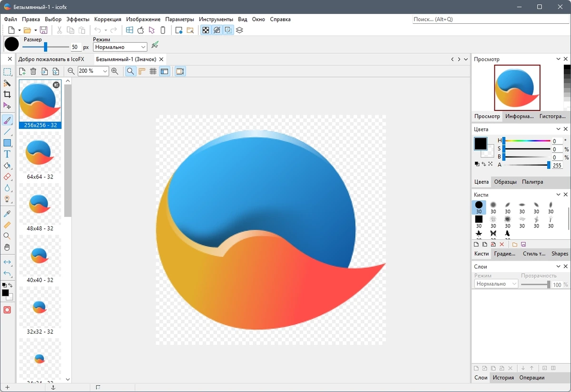Expand the Open folder arrow dropdown
This screenshot has height=392, width=571.
coord(35,30)
